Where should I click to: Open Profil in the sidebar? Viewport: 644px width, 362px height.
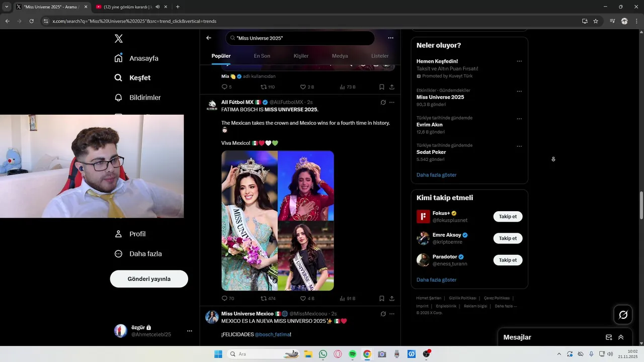(130, 234)
